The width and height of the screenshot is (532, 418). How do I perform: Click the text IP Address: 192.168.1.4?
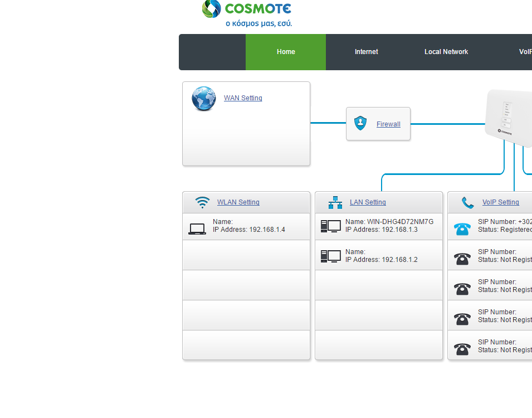pos(248,230)
